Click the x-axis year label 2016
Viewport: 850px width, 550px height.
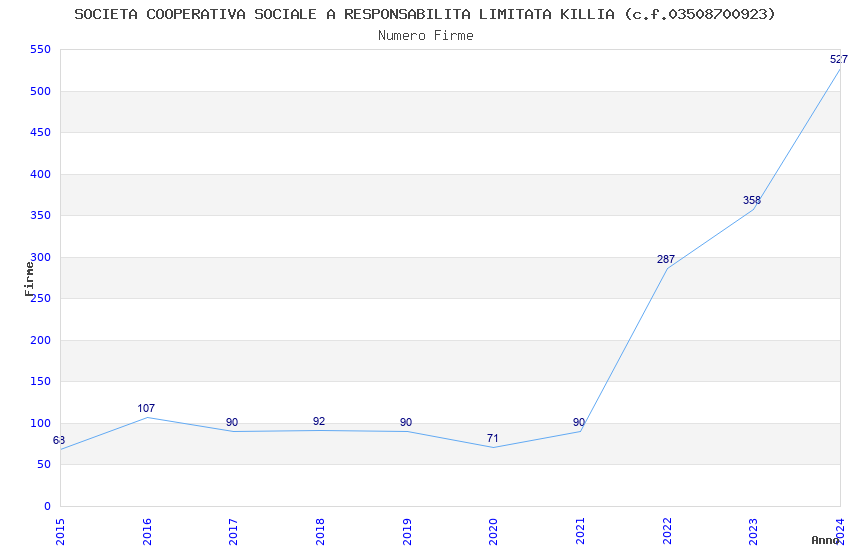(147, 532)
